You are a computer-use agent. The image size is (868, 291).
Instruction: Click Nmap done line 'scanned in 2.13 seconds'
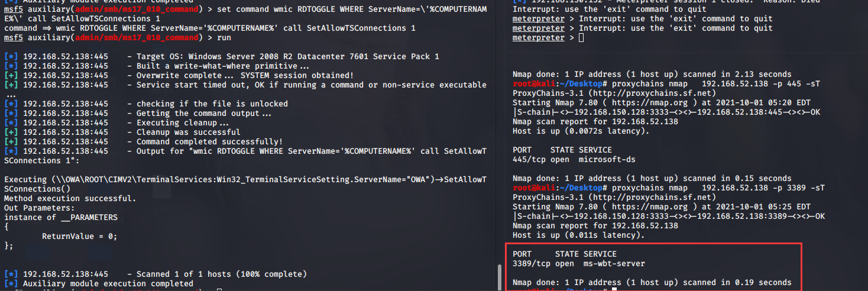652,75
